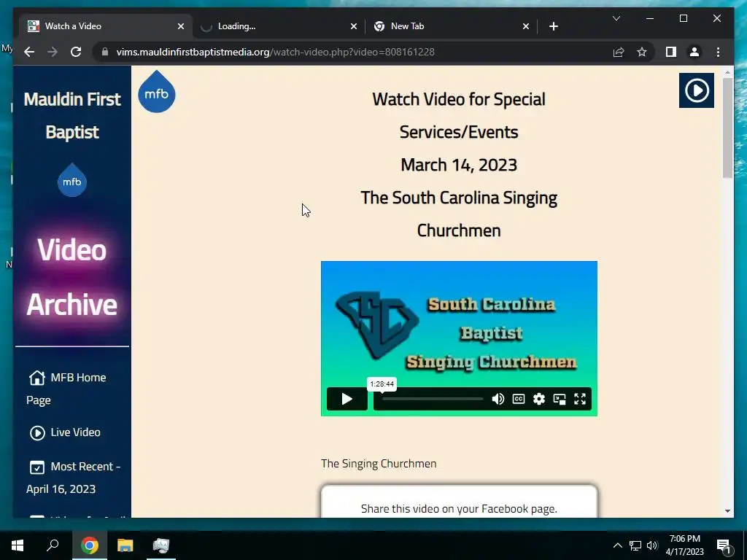Bookmark this page with star
747x560 pixels.
[642, 52]
